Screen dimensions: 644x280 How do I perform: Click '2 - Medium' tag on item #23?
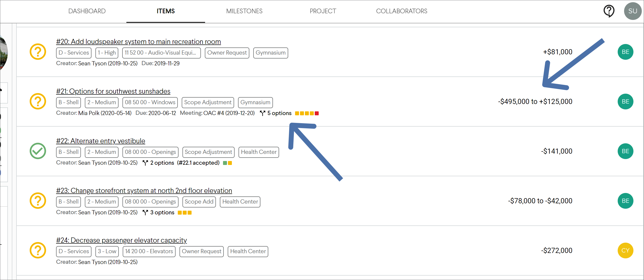click(x=102, y=202)
